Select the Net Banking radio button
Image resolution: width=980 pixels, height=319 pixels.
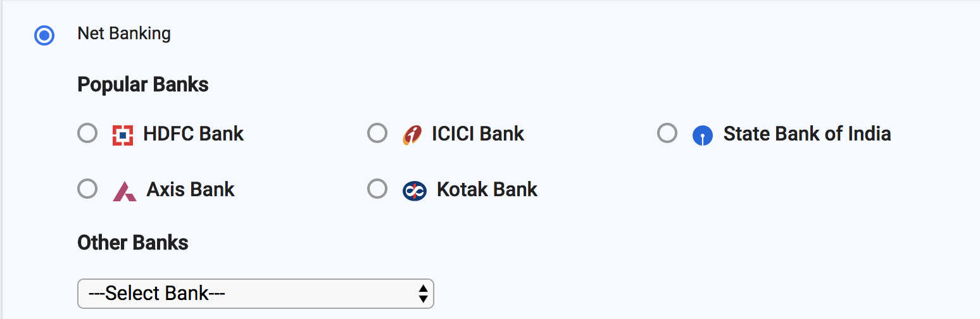44,35
